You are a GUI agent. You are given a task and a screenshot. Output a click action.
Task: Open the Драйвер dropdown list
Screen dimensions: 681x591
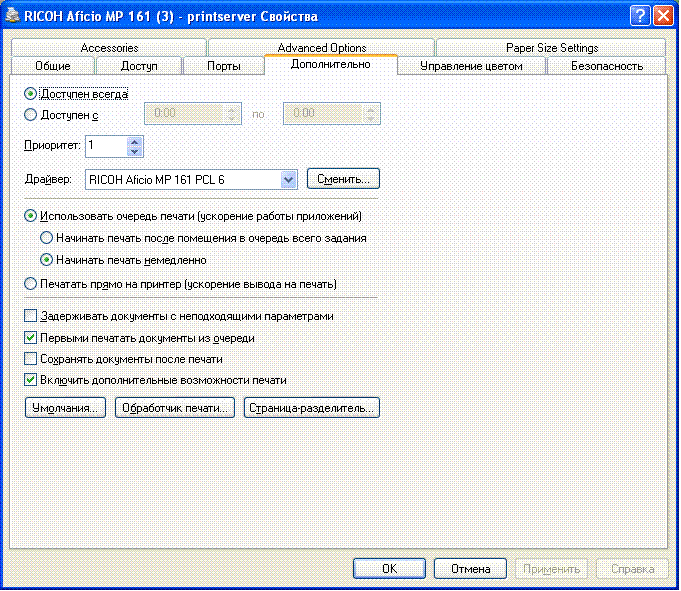288,179
